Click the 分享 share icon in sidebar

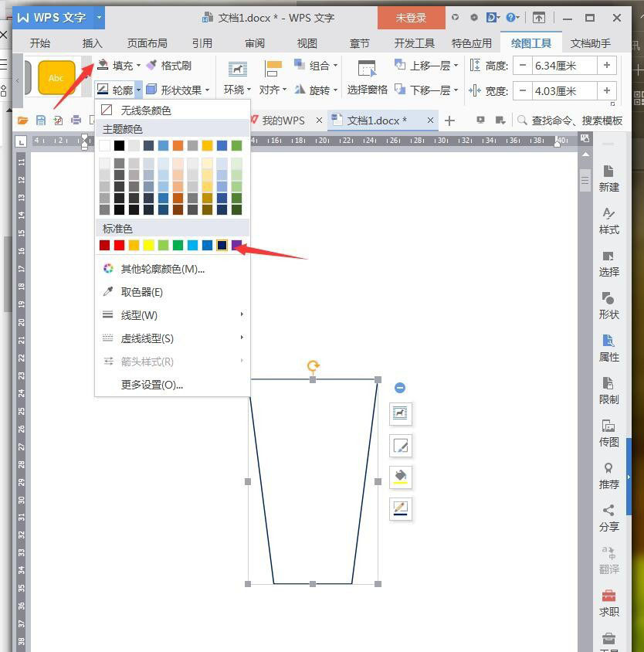(x=608, y=518)
